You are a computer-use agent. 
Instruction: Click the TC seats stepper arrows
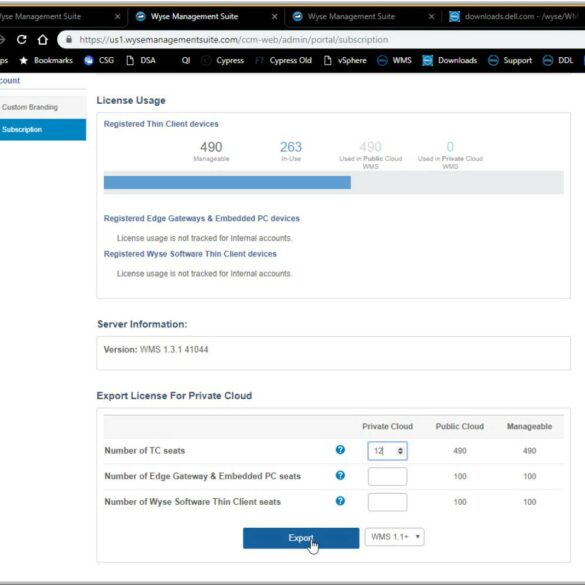(x=400, y=451)
